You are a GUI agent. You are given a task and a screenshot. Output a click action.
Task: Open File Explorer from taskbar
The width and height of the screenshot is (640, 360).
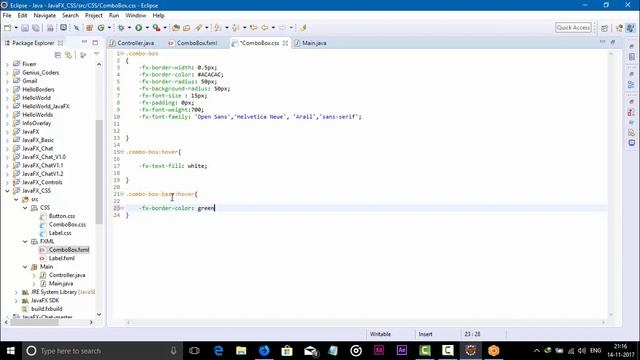coord(241,351)
